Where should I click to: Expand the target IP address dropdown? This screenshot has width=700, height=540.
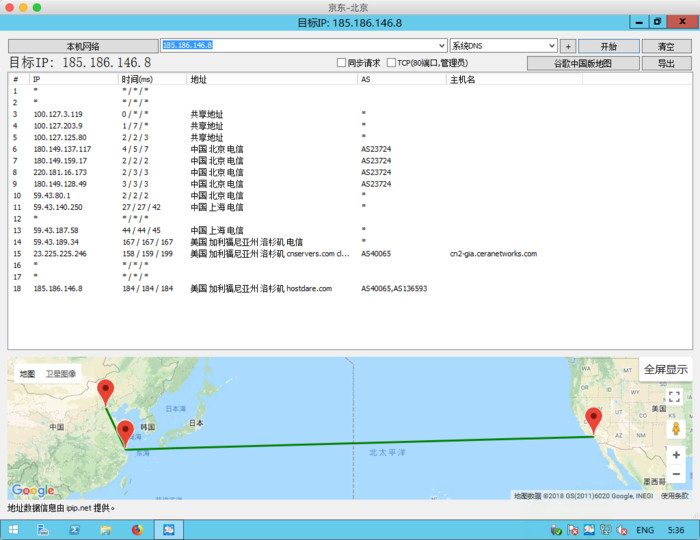click(441, 46)
